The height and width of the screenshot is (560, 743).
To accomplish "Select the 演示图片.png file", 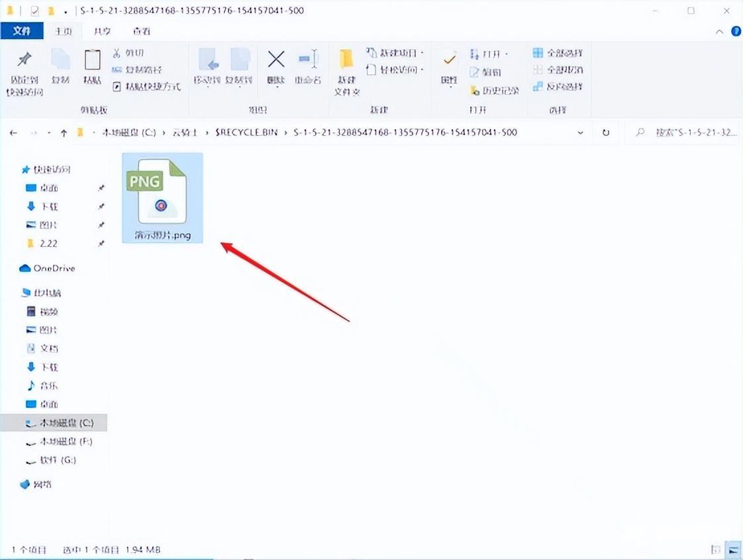I will coord(162,198).
